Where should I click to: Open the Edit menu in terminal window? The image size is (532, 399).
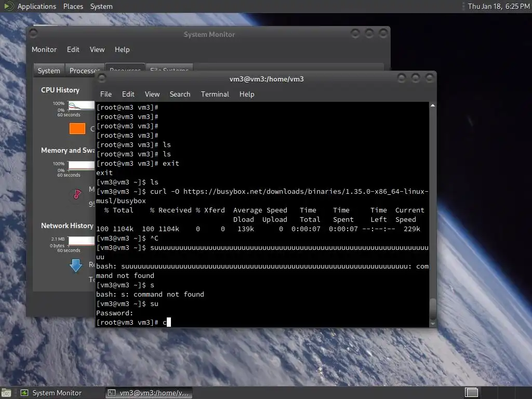128,95
